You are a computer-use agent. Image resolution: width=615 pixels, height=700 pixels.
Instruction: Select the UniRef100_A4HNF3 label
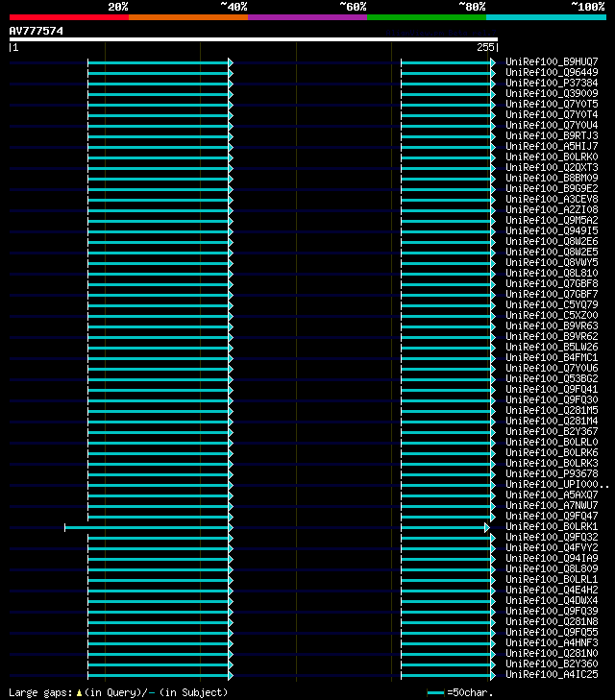[552, 642]
